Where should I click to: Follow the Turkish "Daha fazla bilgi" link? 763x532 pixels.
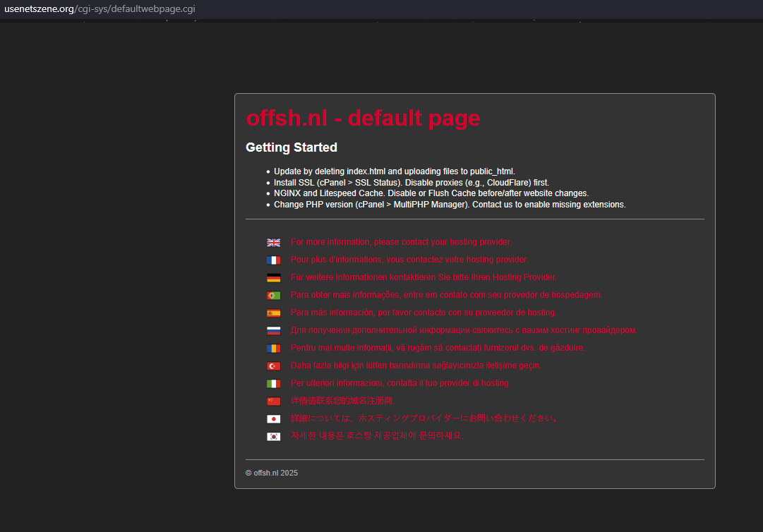(x=416, y=365)
